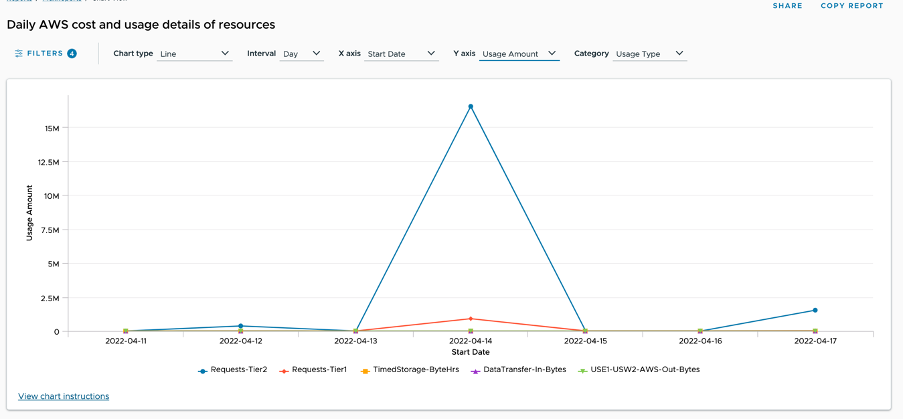Click the COPY REPORT button
This screenshot has width=904, height=420.
point(852,6)
